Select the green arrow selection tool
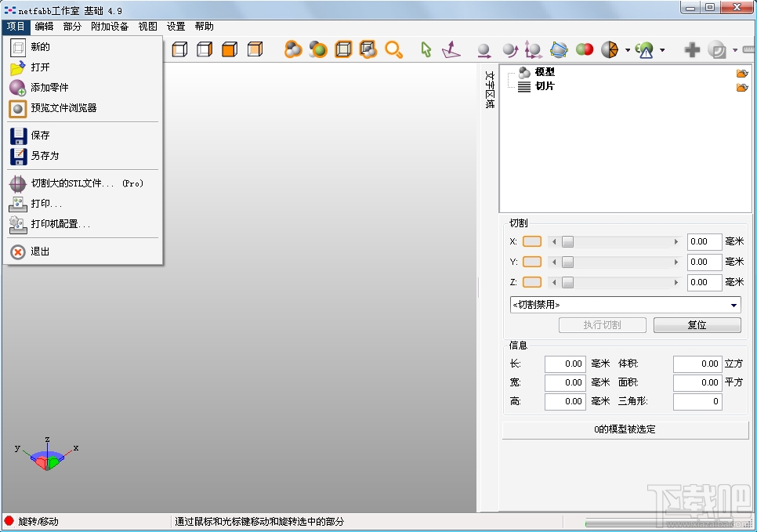Image resolution: width=757 pixels, height=532 pixels. [x=424, y=49]
